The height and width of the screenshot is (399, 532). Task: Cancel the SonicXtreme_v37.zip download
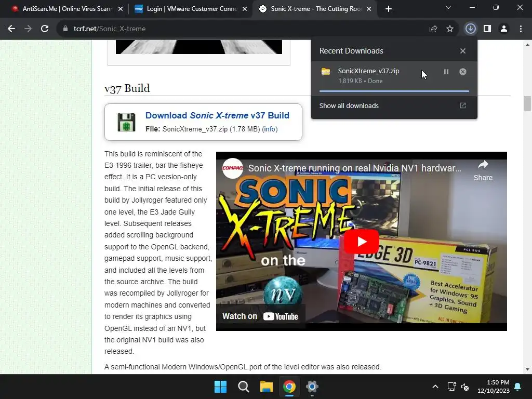point(463,72)
